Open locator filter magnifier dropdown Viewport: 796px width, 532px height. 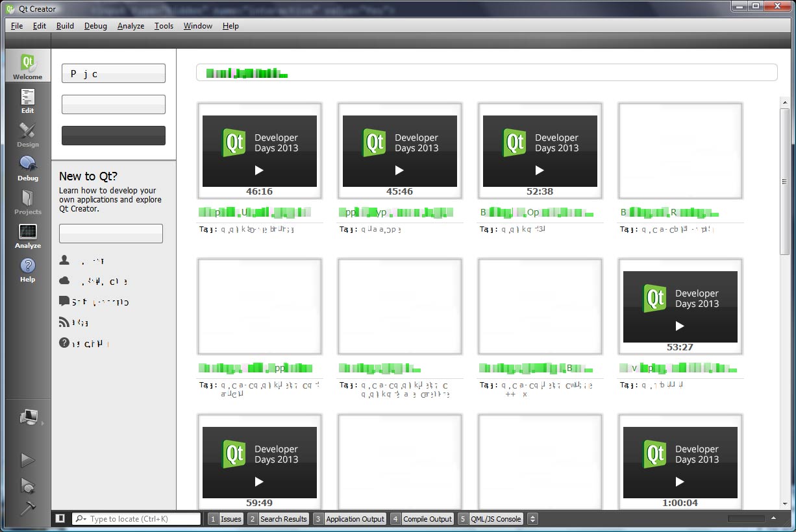[81, 519]
